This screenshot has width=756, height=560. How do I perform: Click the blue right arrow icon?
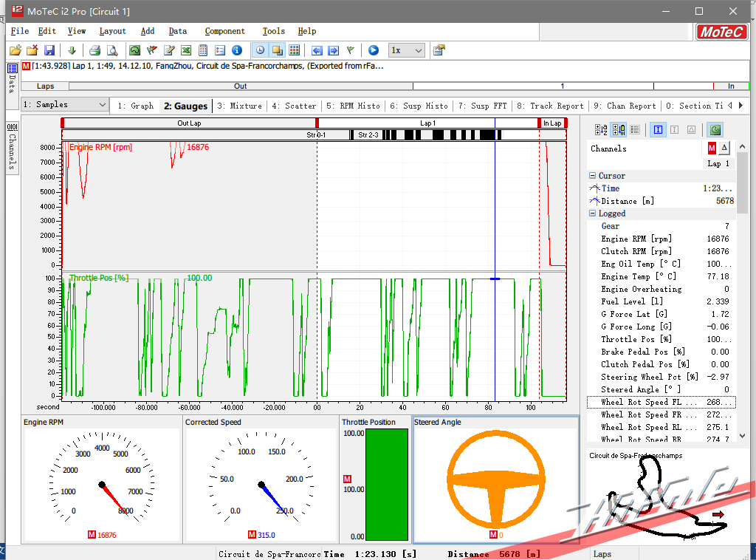tap(333, 50)
